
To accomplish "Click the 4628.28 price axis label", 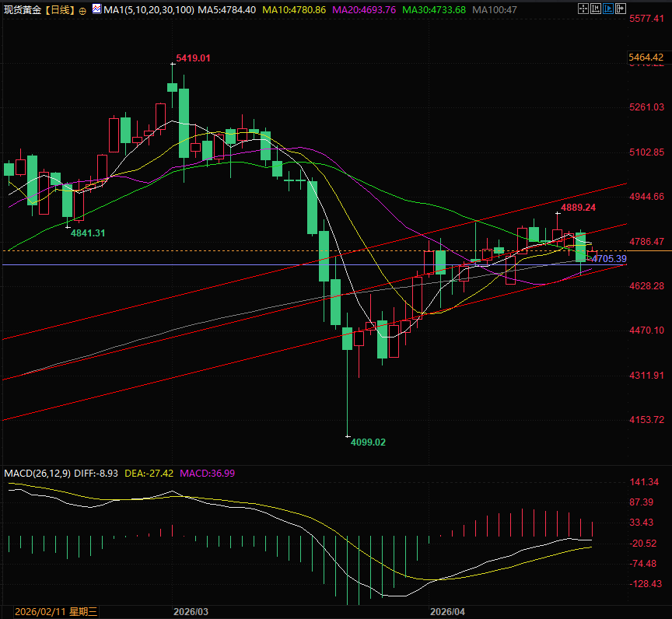I will pyautogui.click(x=646, y=285).
